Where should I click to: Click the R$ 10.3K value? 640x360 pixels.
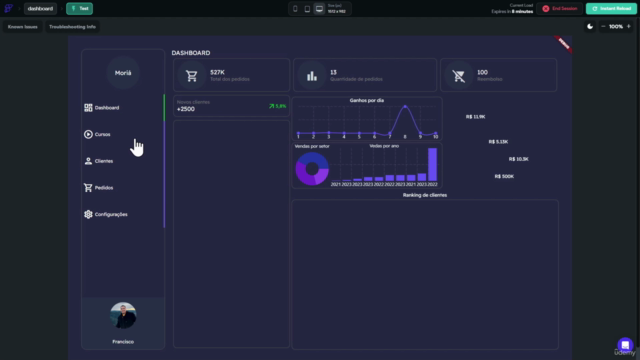(x=519, y=159)
